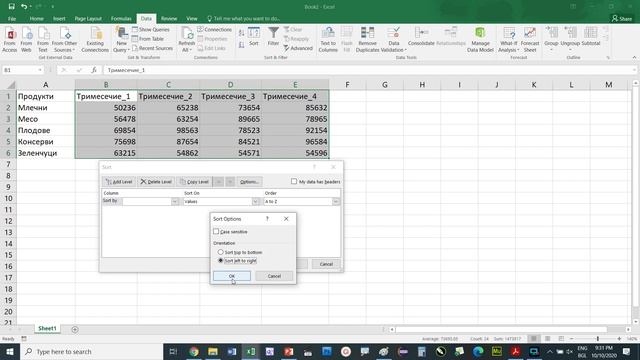The width and height of the screenshot is (640, 360).
Task: Click Add Level in Sort dialog
Action: [x=119, y=182]
